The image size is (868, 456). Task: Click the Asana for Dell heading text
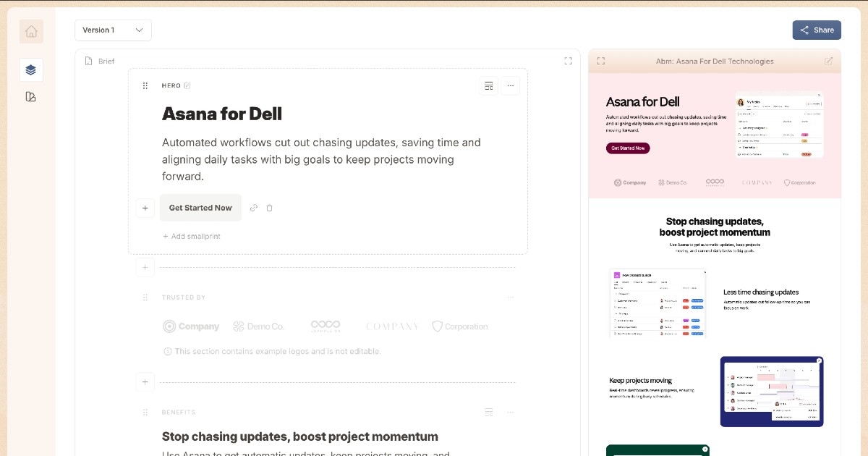click(222, 114)
